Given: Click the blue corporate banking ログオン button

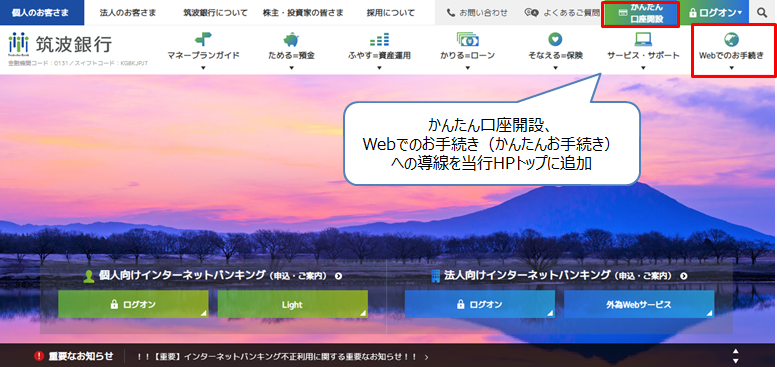Looking at the screenshot, I should [x=480, y=304].
